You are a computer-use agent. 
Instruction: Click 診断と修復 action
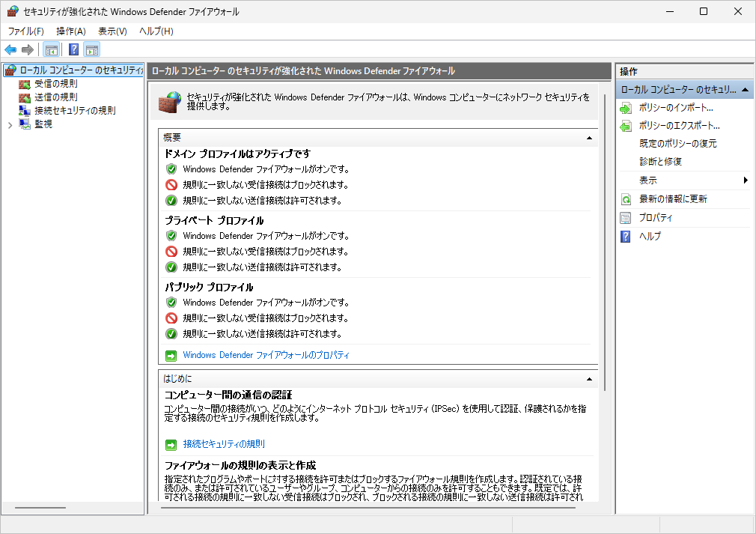click(660, 162)
